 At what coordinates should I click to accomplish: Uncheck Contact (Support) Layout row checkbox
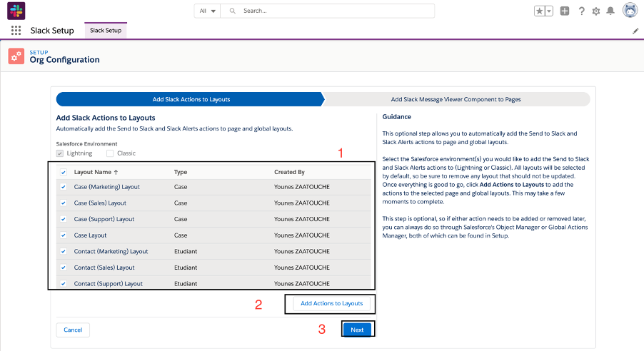(64, 284)
